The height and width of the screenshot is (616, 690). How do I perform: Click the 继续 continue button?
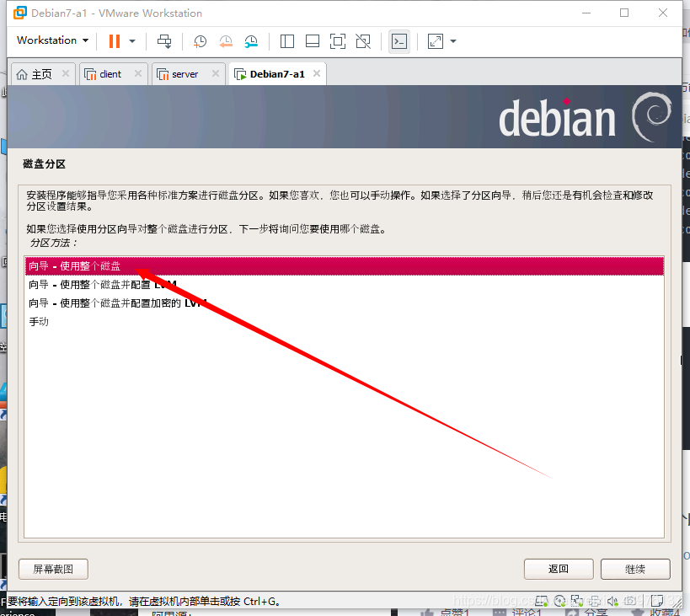point(635,569)
